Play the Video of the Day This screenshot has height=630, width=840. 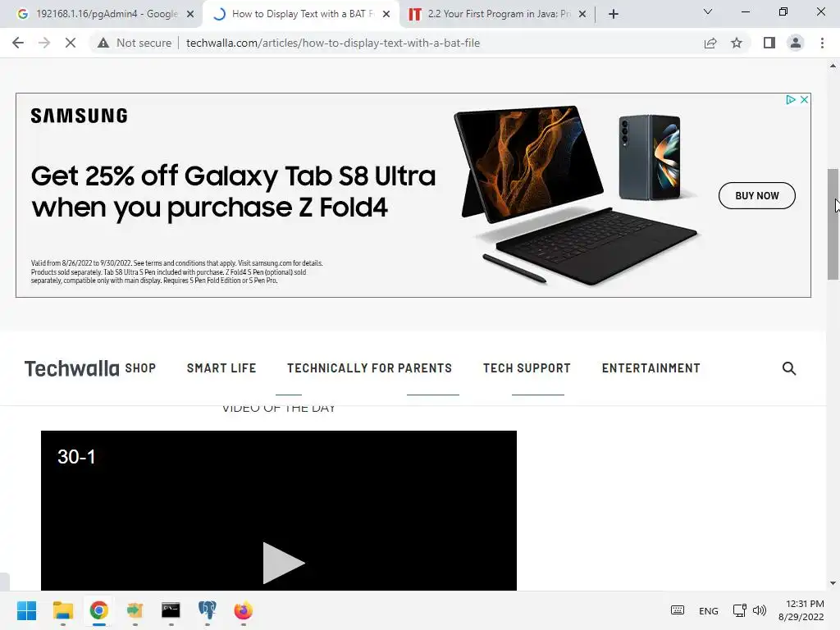pos(283,563)
